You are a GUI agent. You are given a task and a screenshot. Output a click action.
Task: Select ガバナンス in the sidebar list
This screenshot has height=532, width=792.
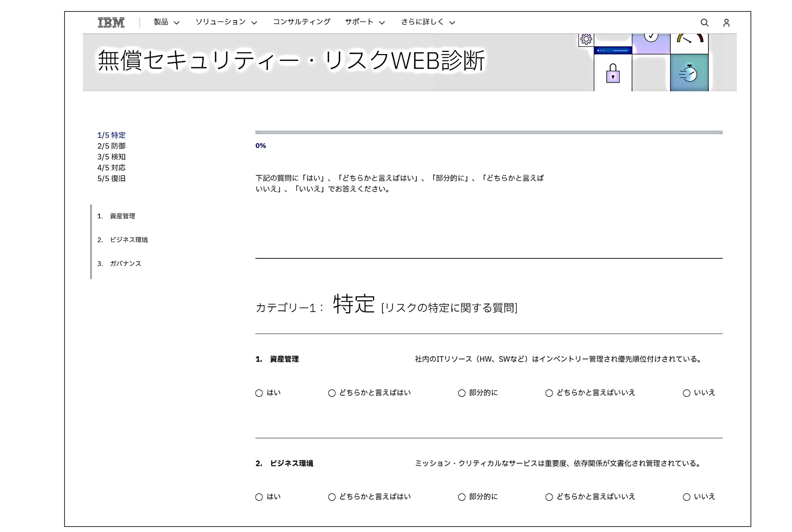point(126,263)
